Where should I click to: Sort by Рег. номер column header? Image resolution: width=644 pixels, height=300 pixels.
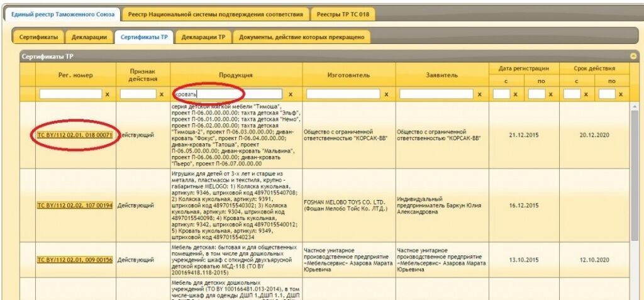tap(76, 75)
